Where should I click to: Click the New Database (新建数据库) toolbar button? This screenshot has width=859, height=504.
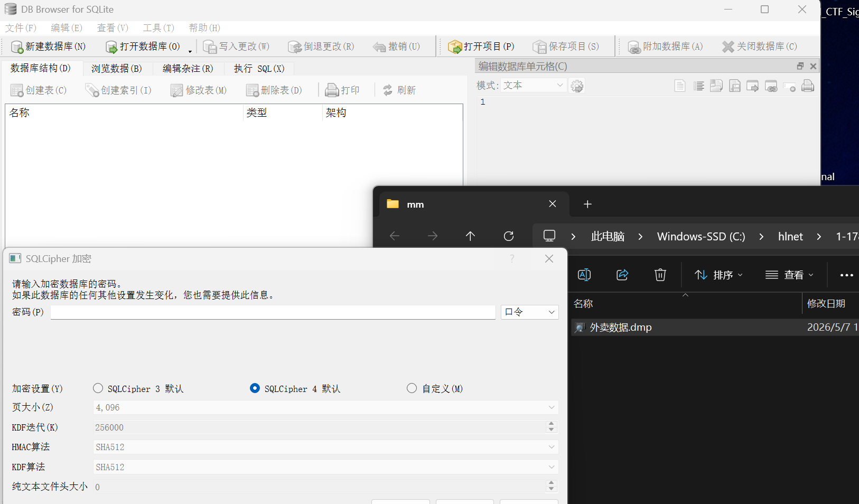pos(49,46)
